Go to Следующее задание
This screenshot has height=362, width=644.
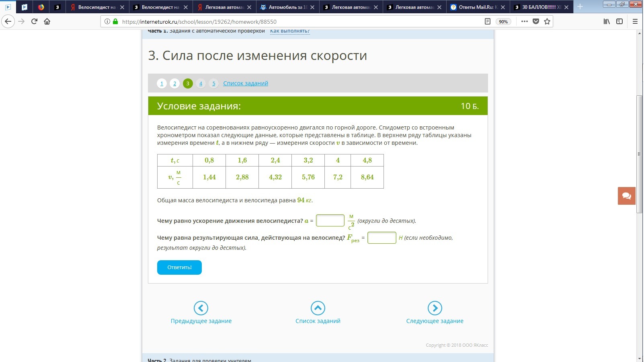(x=435, y=313)
